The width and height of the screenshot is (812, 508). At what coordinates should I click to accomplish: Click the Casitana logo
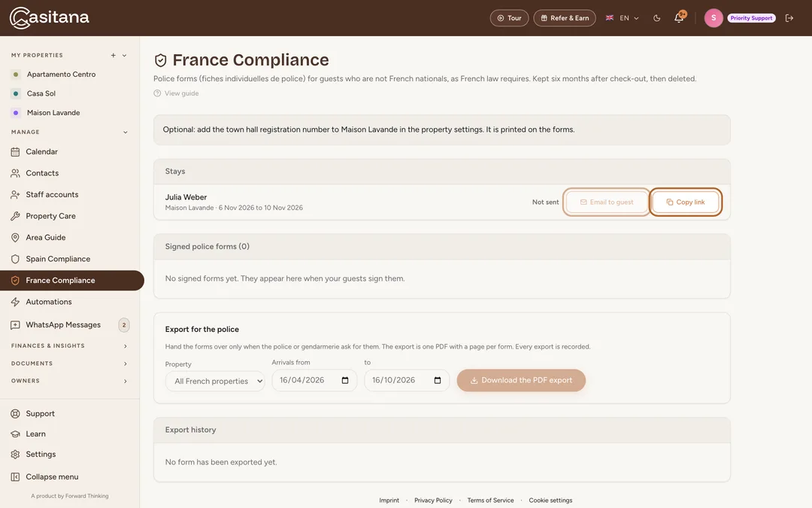tap(49, 17)
